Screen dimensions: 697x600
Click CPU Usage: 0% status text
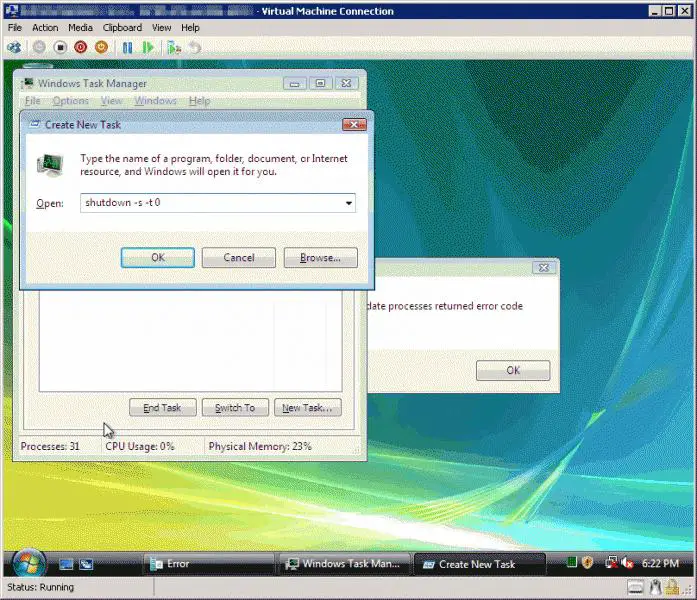pos(140,446)
